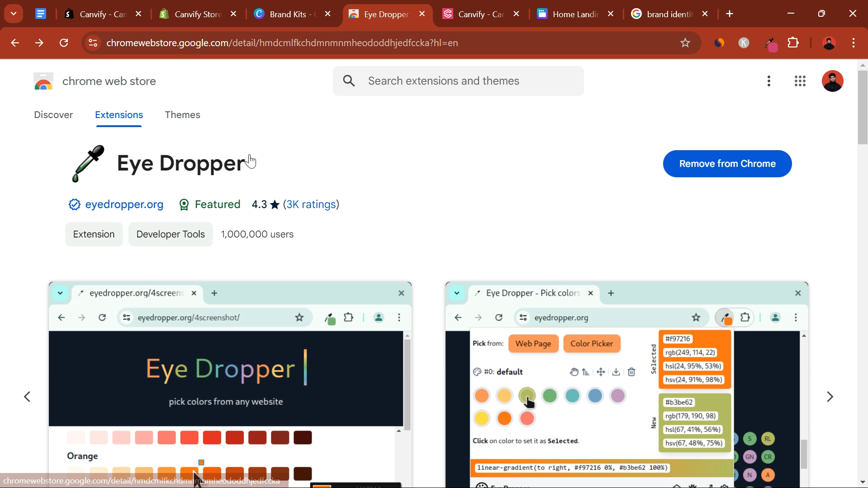
Task: Switch to the brand identity Google tab
Action: pyautogui.click(x=669, y=14)
